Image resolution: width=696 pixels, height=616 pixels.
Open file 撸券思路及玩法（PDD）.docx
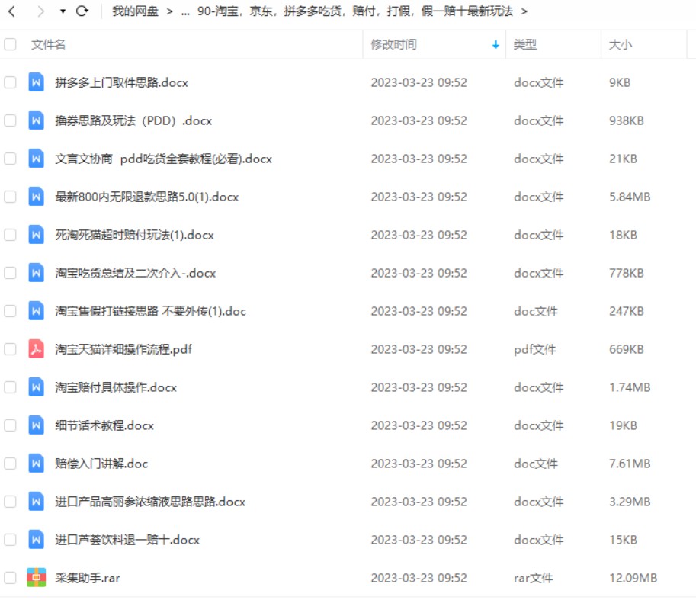pyautogui.click(x=133, y=120)
